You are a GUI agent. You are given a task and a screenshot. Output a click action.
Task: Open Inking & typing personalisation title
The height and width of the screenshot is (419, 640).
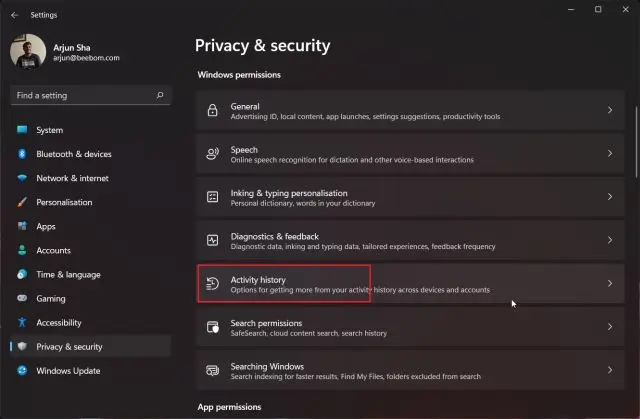[x=289, y=193]
